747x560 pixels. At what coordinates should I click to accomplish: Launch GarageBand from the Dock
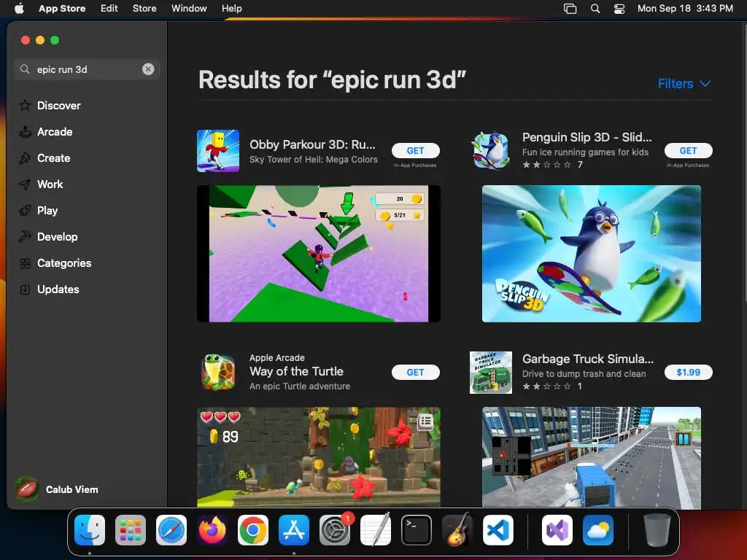point(457,530)
